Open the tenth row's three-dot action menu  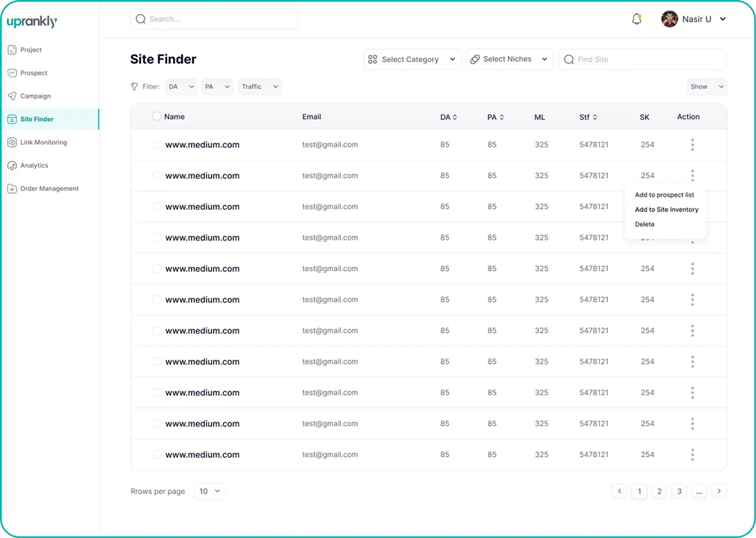click(692, 424)
